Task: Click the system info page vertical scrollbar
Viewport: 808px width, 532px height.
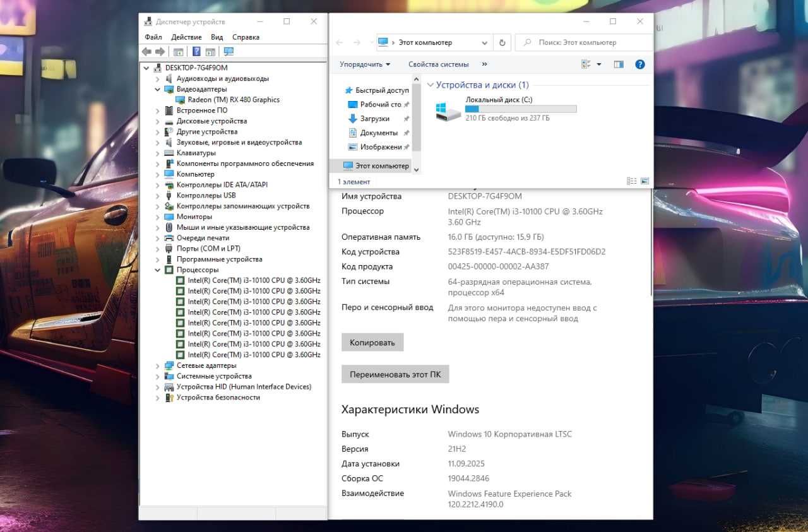Action: pos(651,243)
